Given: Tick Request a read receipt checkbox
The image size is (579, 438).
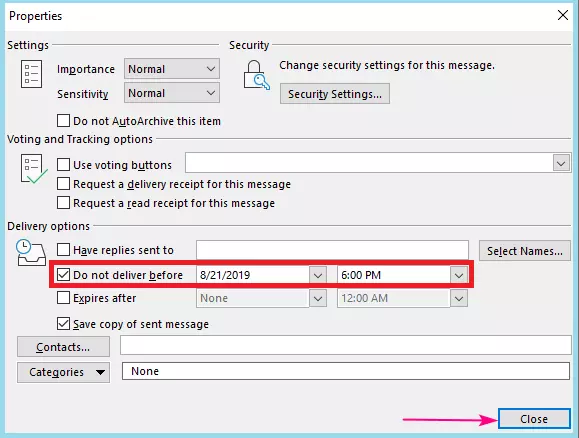Looking at the screenshot, I should click(63, 203).
